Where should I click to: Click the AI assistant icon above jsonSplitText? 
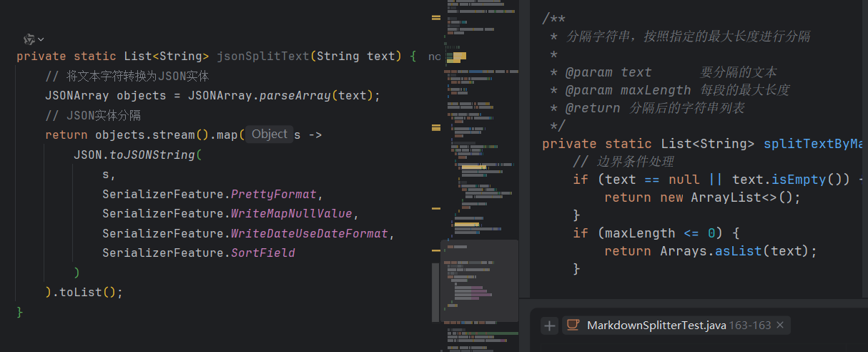click(29, 39)
